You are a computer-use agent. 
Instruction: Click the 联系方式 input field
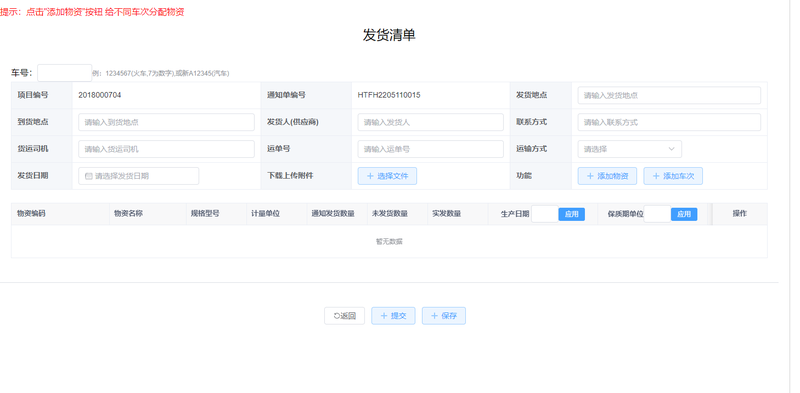(x=669, y=122)
